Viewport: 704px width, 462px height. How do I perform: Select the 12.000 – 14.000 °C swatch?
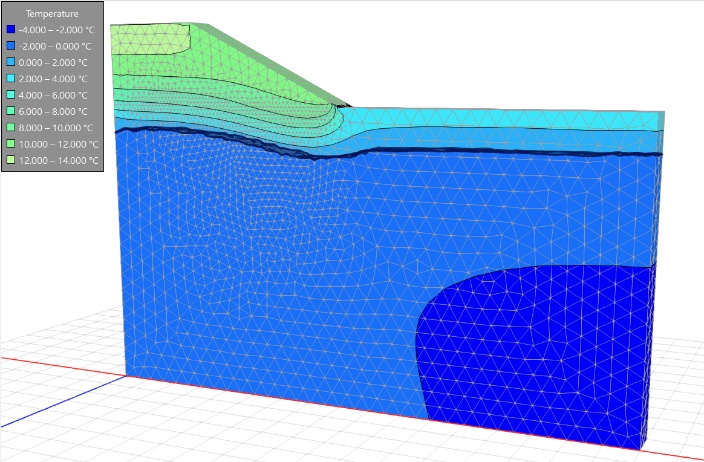11,160
